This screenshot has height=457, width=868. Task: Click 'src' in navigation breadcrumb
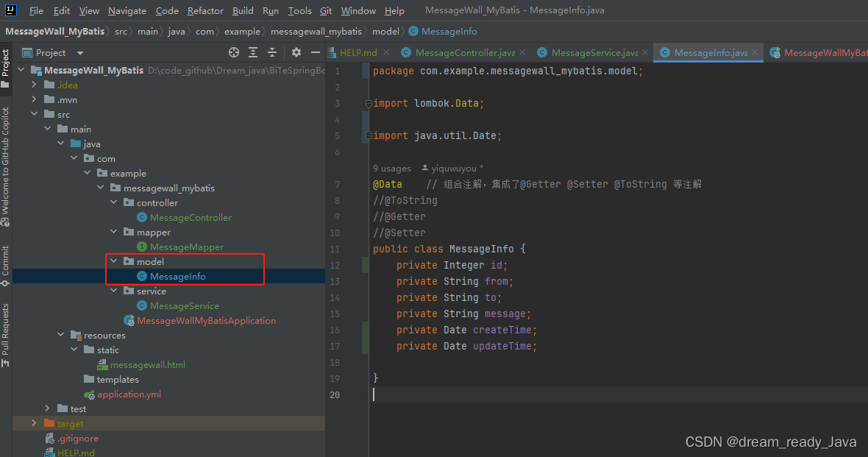[x=121, y=32]
